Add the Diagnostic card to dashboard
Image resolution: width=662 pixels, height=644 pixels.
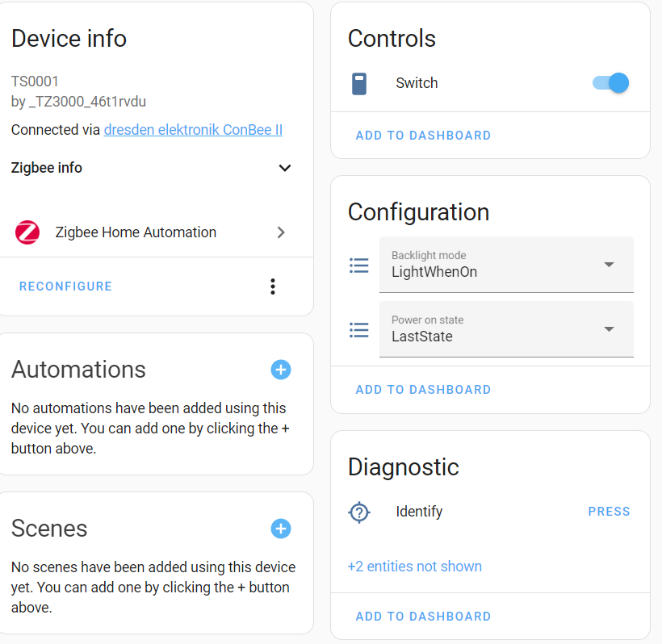click(423, 616)
